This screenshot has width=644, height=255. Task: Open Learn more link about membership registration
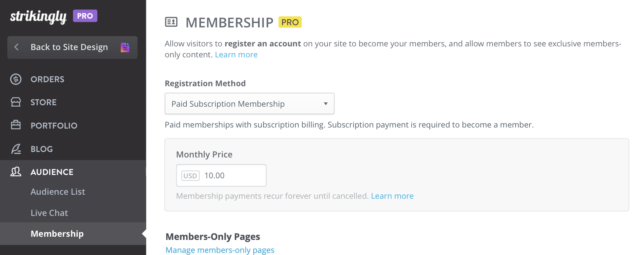pyautogui.click(x=236, y=55)
